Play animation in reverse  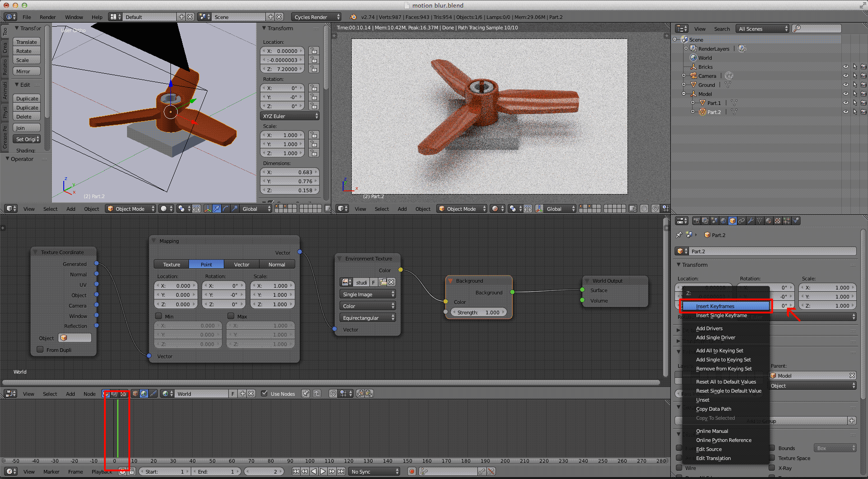[314, 471]
